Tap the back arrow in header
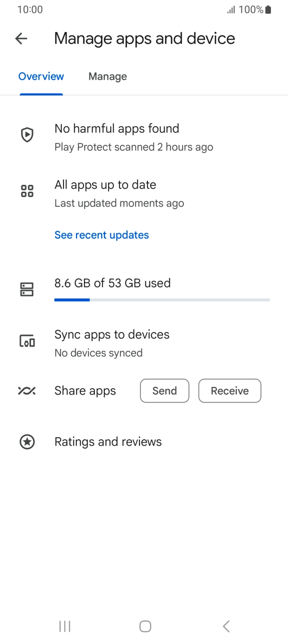This screenshot has height=644, width=288. pos(21,39)
